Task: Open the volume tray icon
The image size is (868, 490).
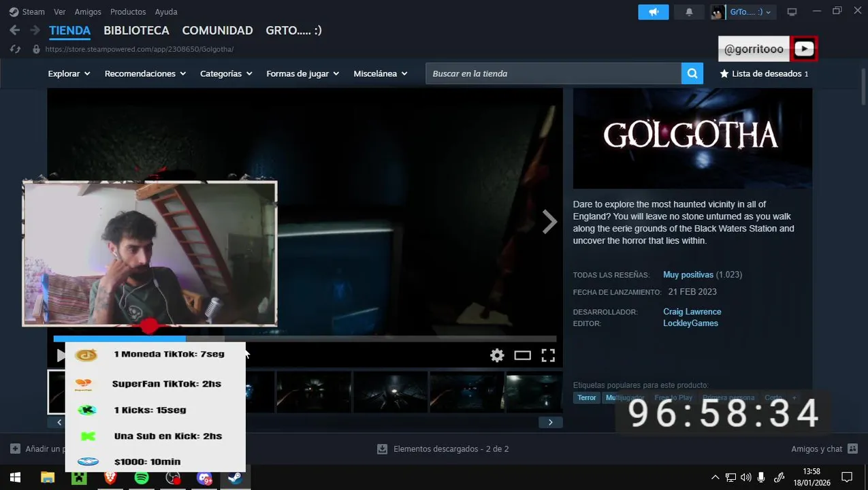Action: (745, 478)
